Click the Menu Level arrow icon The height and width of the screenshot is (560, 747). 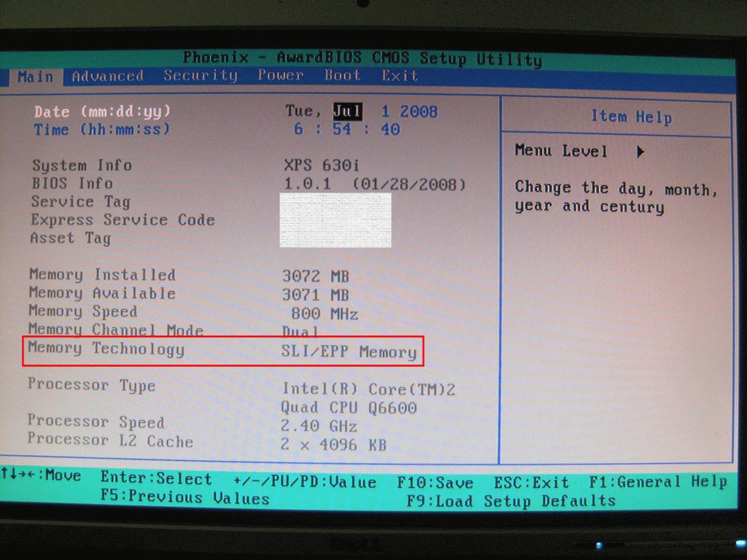pos(640,152)
